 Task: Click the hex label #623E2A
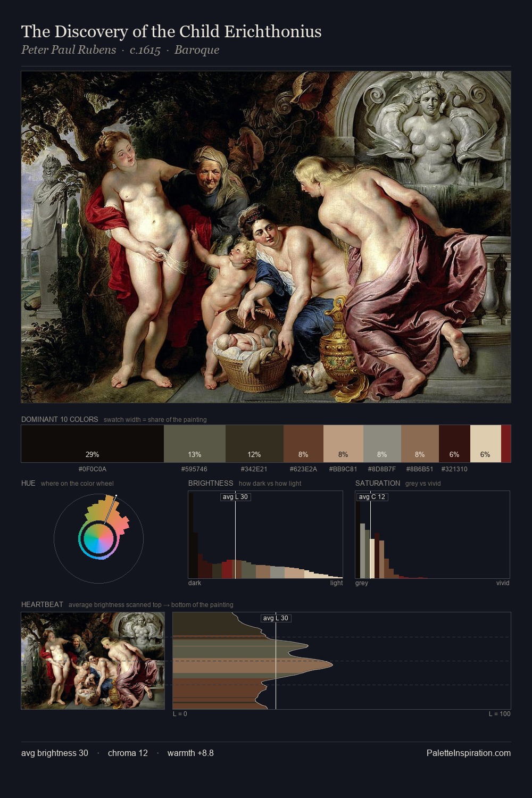pyautogui.click(x=303, y=469)
